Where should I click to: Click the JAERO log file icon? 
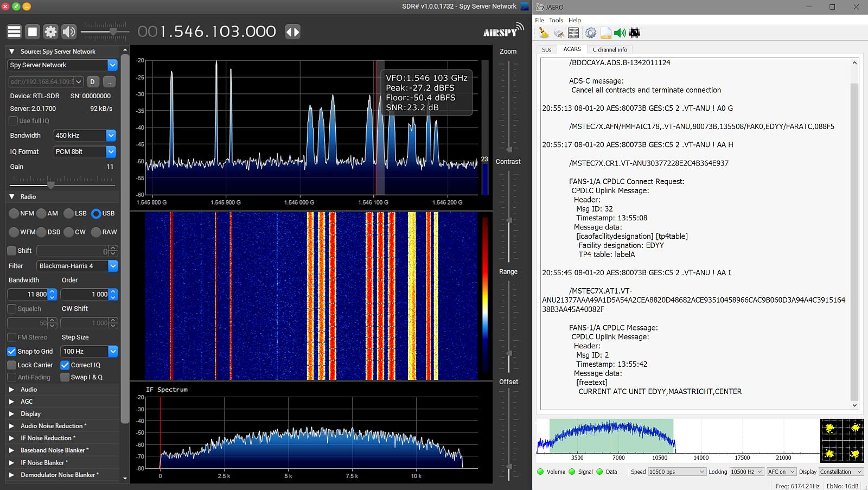pyautogui.click(x=605, y=33)
